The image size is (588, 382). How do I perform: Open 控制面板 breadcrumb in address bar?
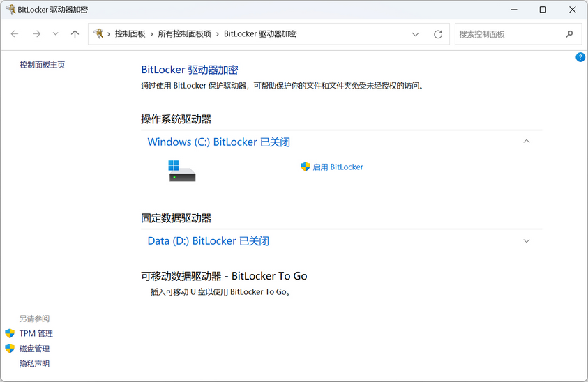130,34
